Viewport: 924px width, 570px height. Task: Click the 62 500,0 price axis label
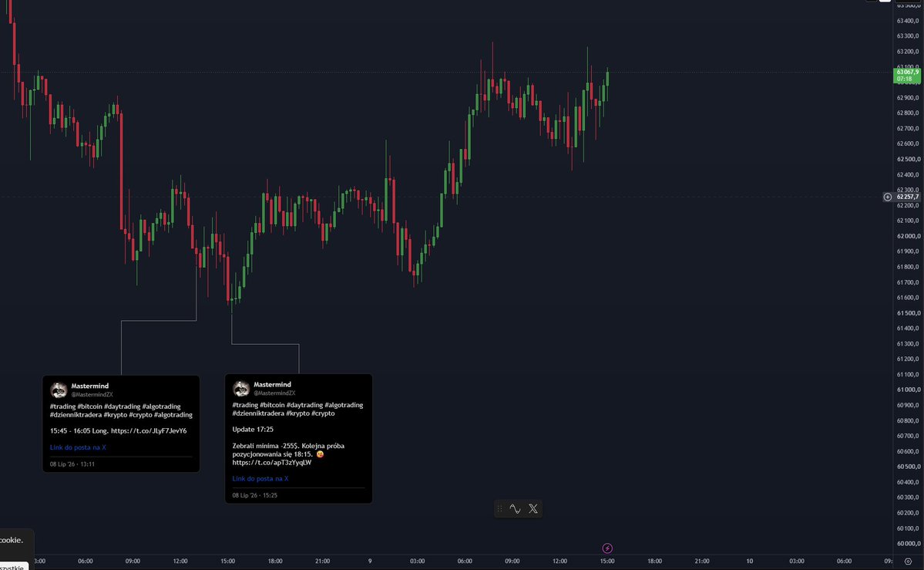[908, 160]
